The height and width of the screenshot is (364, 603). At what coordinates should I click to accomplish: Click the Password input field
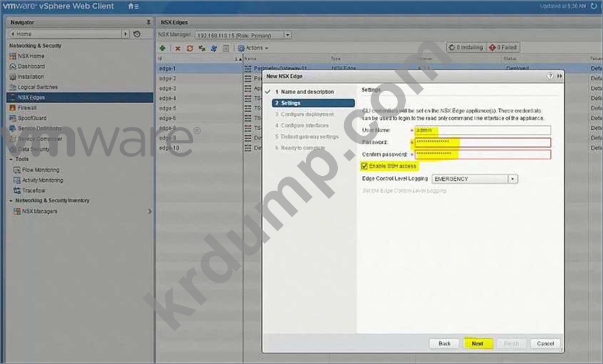click(x=483, y=142)
